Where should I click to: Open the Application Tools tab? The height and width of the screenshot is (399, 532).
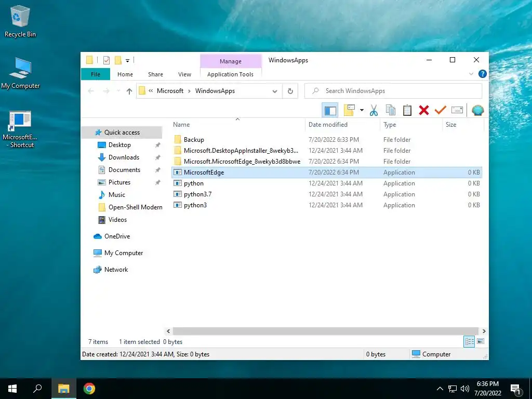point(230,74)
